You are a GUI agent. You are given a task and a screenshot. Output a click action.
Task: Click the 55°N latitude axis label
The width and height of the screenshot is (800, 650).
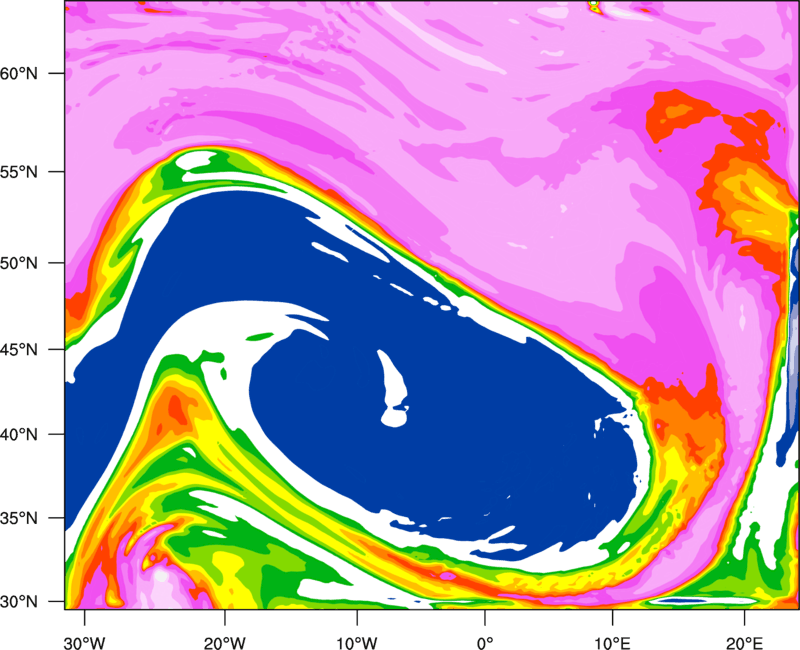(19, 172)
